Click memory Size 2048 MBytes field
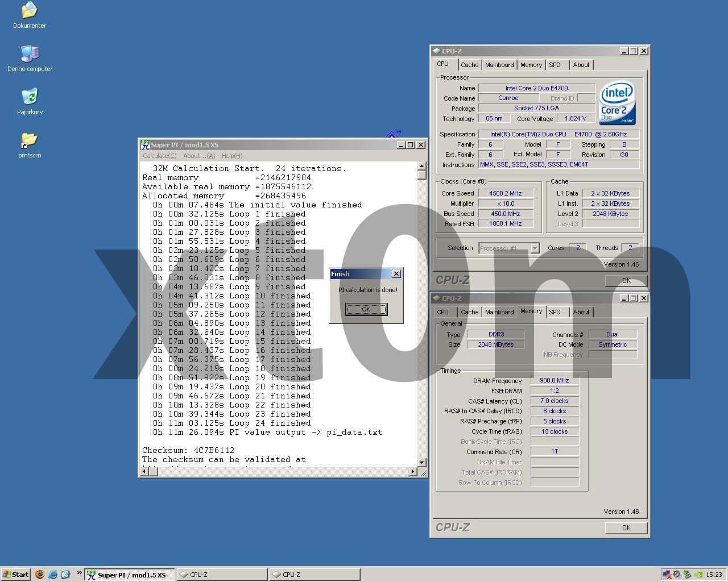This screenshot has height=582, width=728. click(496, 344)
